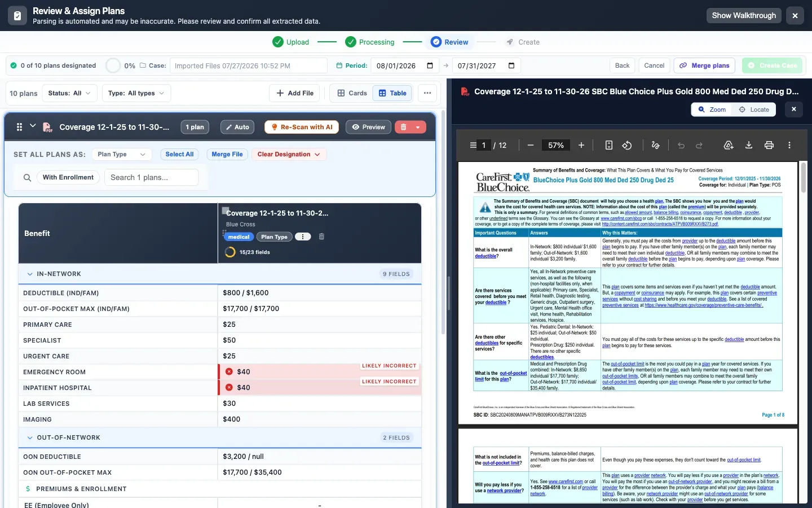Screen dimensions: 812x508
Task: Close the PDF preview panel
Action: tap(794, 109)
